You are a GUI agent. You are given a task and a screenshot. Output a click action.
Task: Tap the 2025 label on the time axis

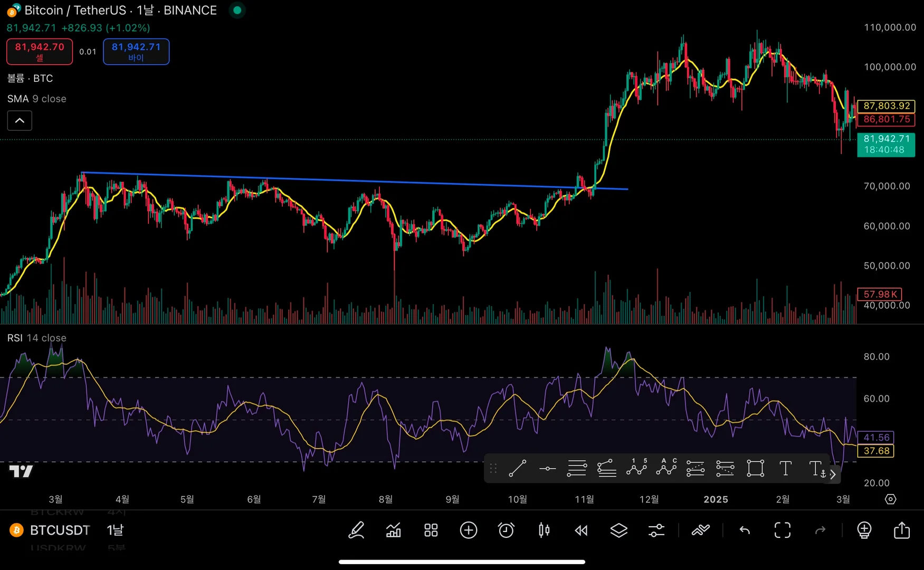click(x=716, y=499)
